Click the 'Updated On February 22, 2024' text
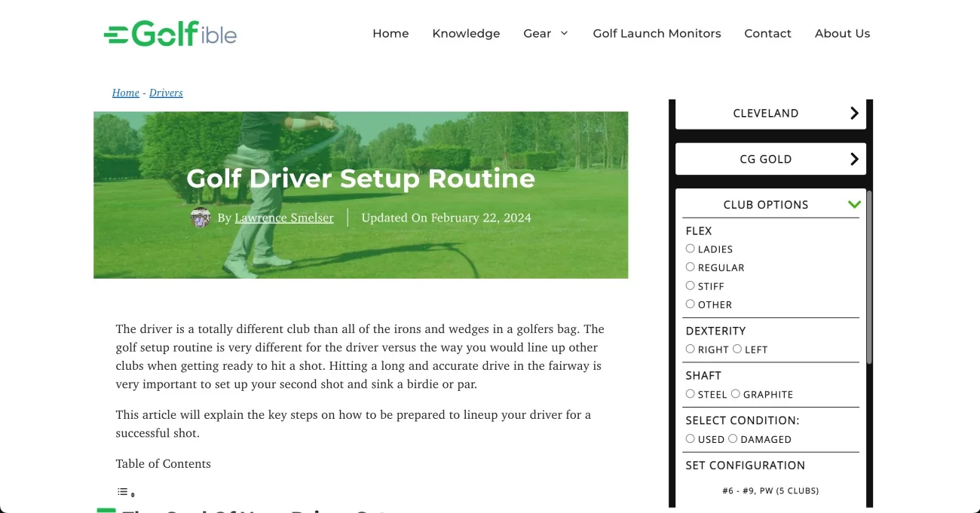 pos(446,218)
